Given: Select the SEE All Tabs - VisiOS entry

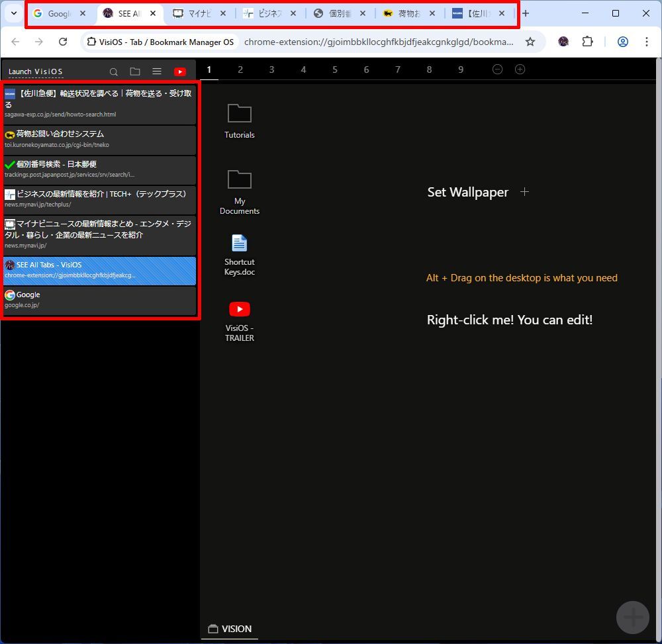Looking at the screenshot, I should [x=100, y=271].
